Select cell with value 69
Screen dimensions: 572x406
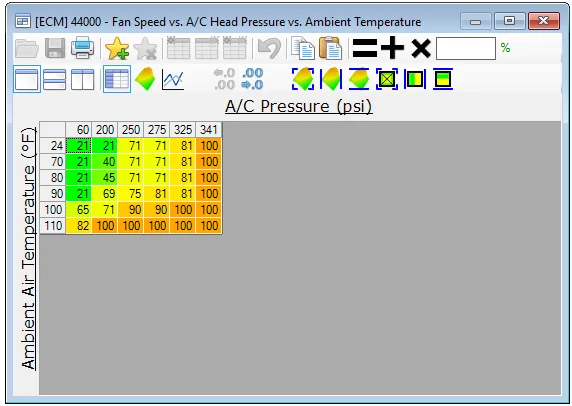click(x=104, y=193)
